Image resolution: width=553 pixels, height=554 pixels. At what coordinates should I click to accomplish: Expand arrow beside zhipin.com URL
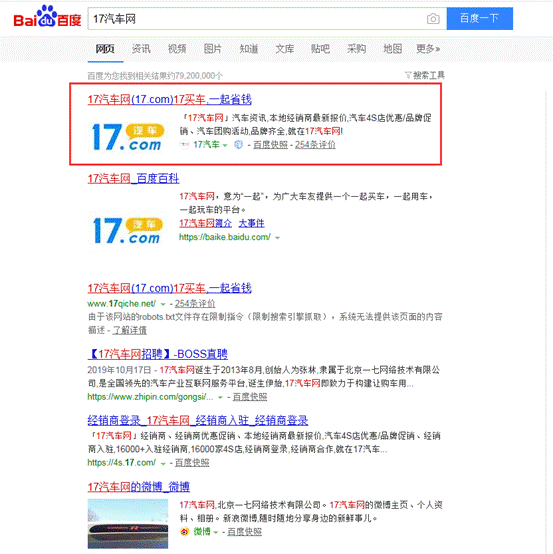coord(220,397)
